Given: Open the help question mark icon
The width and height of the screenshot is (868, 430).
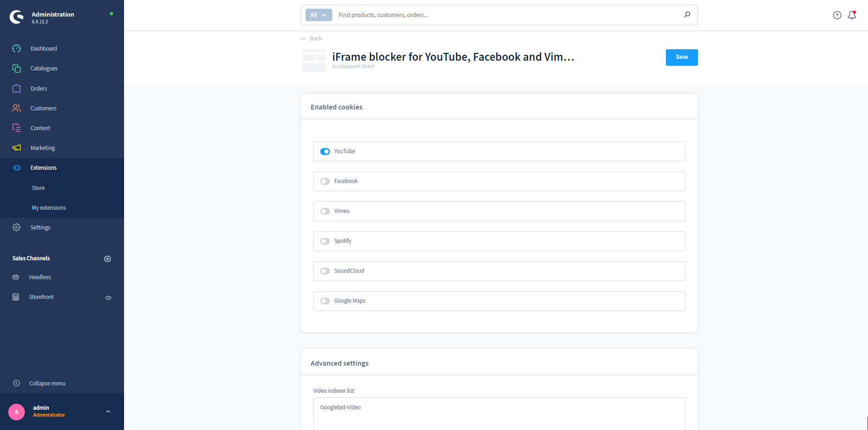Looking at the screenshot, I should click(x=837, y=15).
